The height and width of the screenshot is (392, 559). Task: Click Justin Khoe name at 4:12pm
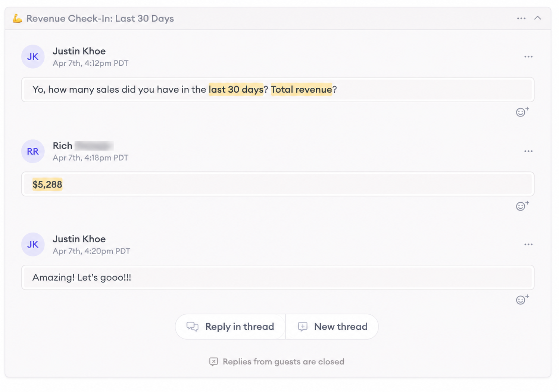tap(79, 51)
